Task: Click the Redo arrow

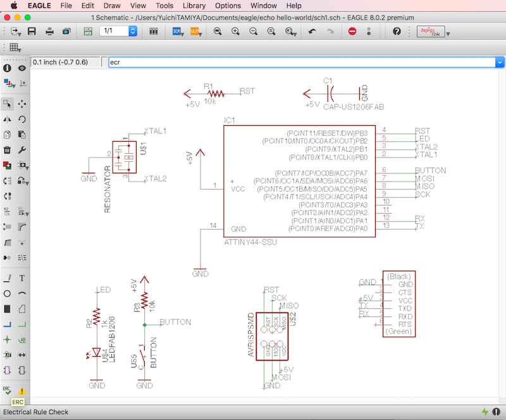Action: [330, 32]
